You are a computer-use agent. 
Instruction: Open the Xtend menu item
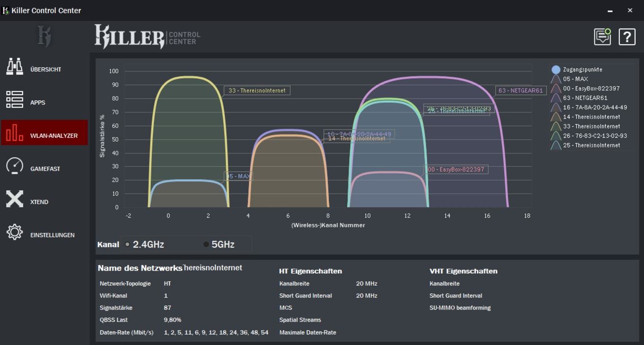[x=39, y=202]
